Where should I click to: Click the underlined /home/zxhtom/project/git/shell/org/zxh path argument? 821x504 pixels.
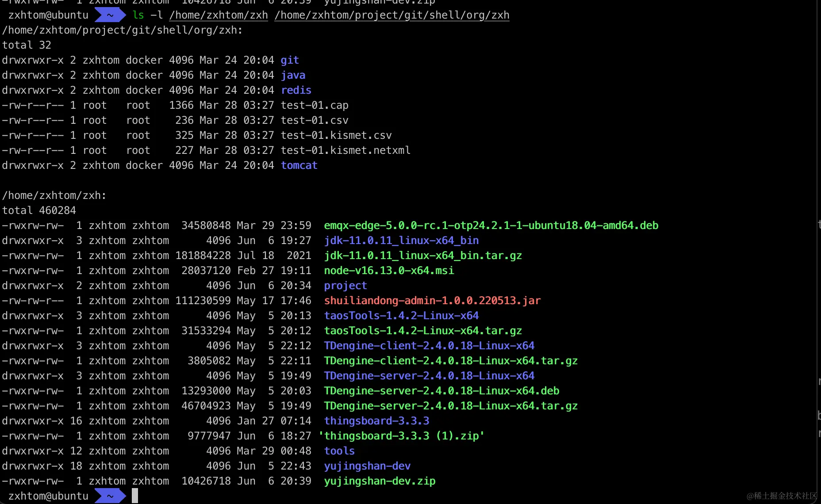tap(392, 15)
